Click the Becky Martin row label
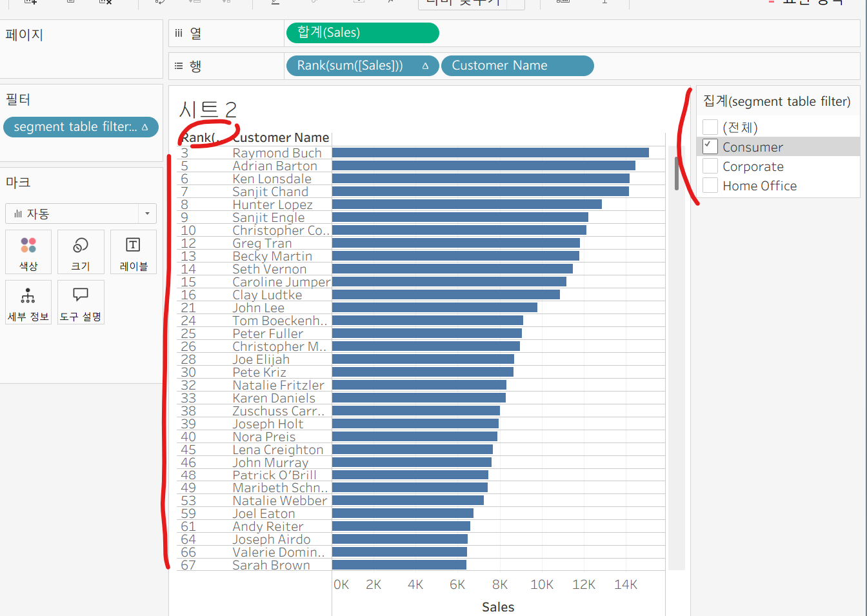This screenshot has height=616, width=867. (x=272, y=256)
